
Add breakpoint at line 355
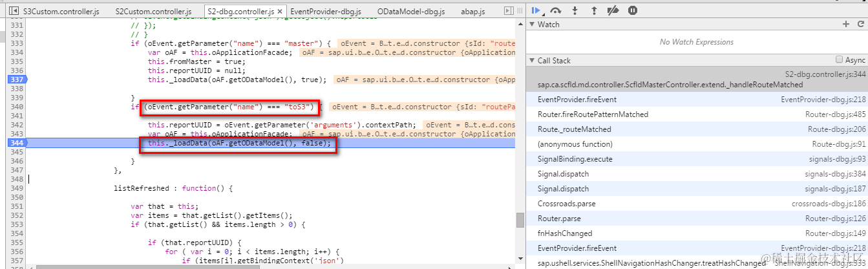pyautogui.click(x=17, y=242)
